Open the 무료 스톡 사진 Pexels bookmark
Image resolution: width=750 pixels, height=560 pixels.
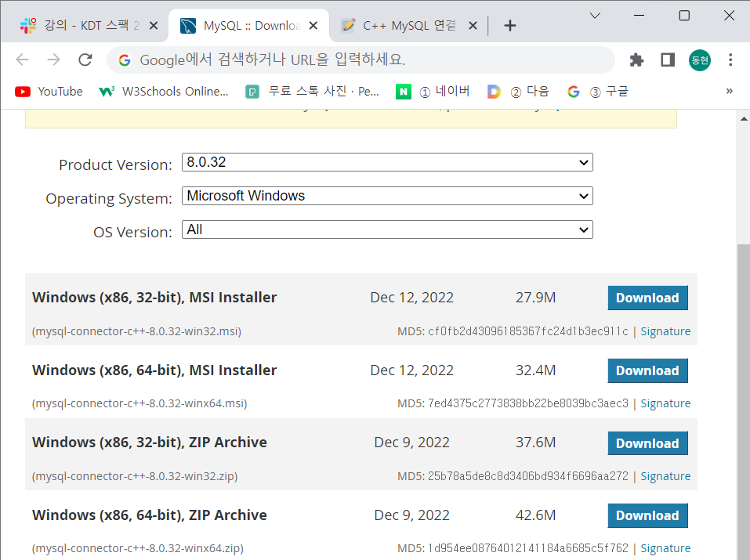313,92
